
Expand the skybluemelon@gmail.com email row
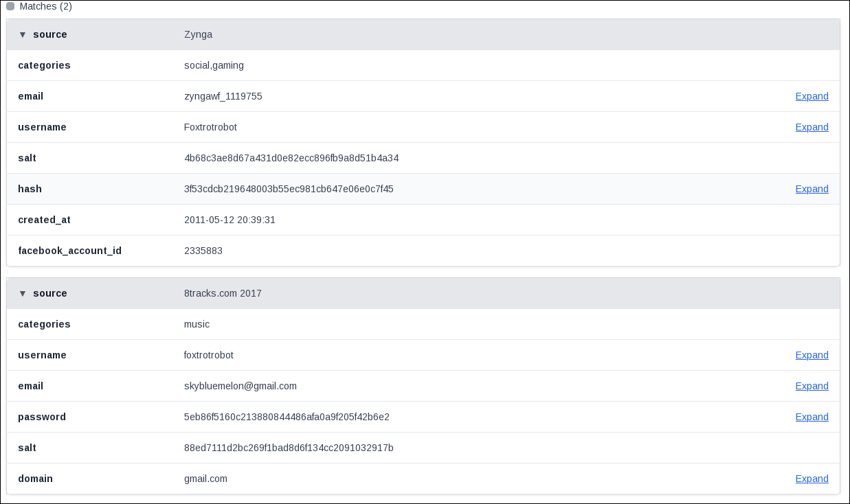click(812, 386)
